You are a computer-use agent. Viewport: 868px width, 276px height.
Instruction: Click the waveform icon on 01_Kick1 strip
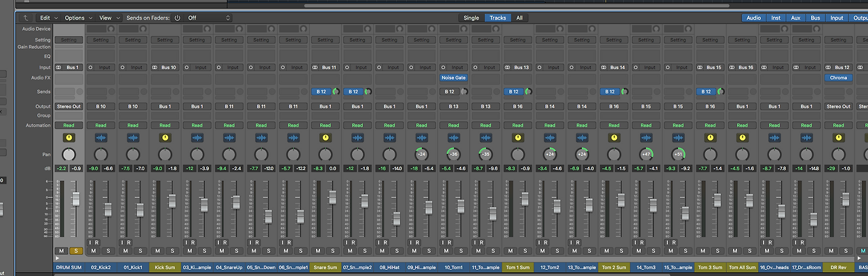point(133,138)
